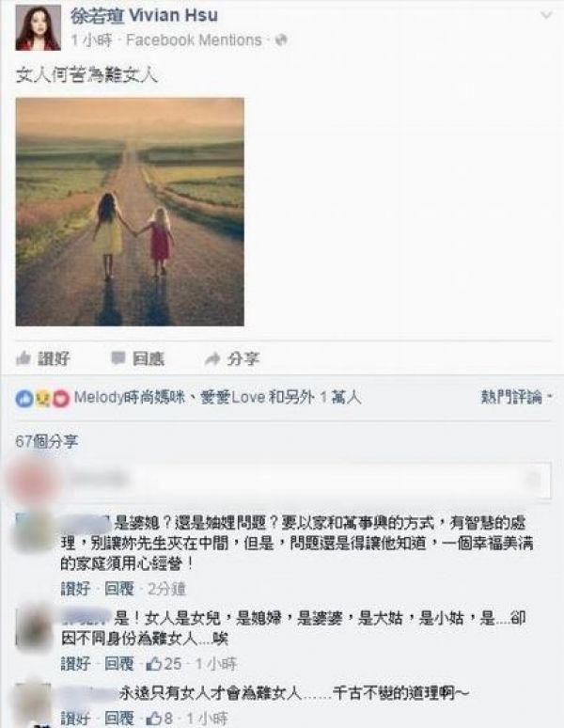Viewport: 564px width, 728px height.
Task: Click the 分享 share arrow icon
Action: click(212, 358)
